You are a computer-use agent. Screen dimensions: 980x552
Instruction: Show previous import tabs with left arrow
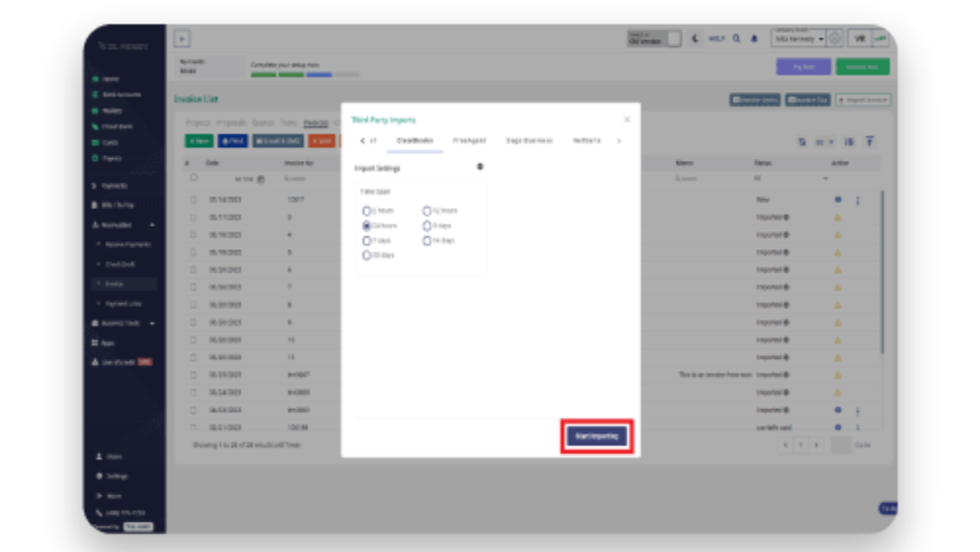coord(363,140)
